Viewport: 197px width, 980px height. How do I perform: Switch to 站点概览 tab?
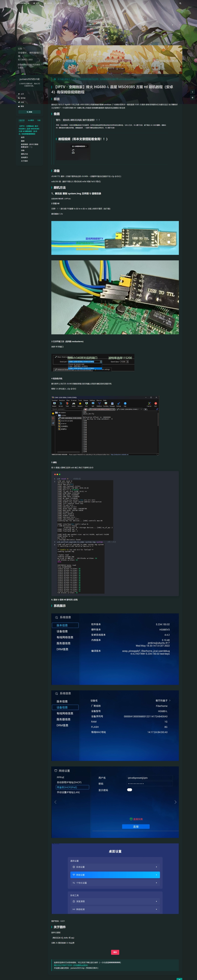pos(31,120)
